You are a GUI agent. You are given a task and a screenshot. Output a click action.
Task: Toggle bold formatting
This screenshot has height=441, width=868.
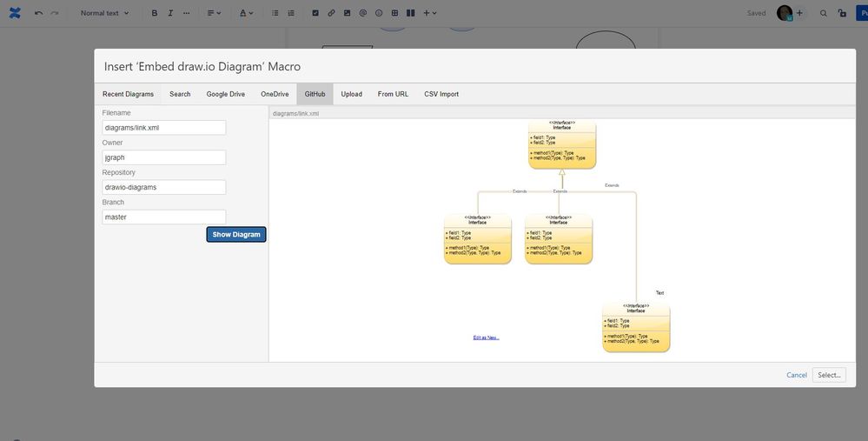tap(155, 13)
